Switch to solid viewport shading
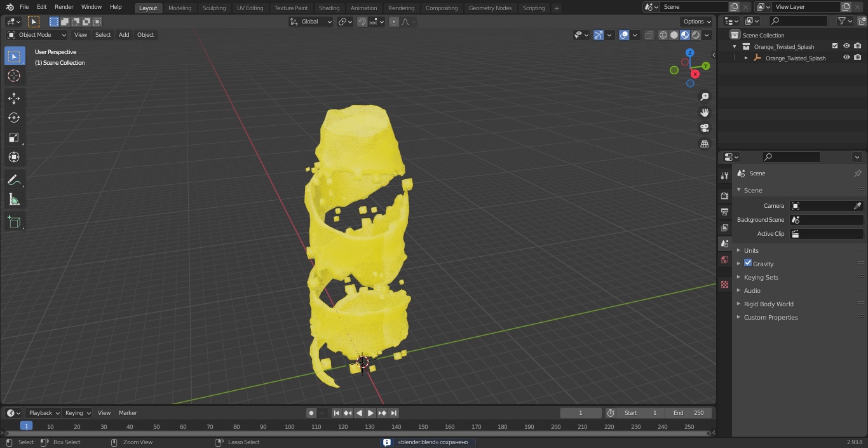The width and height of the screenshot is (868, 448). [x=674, y=35]
